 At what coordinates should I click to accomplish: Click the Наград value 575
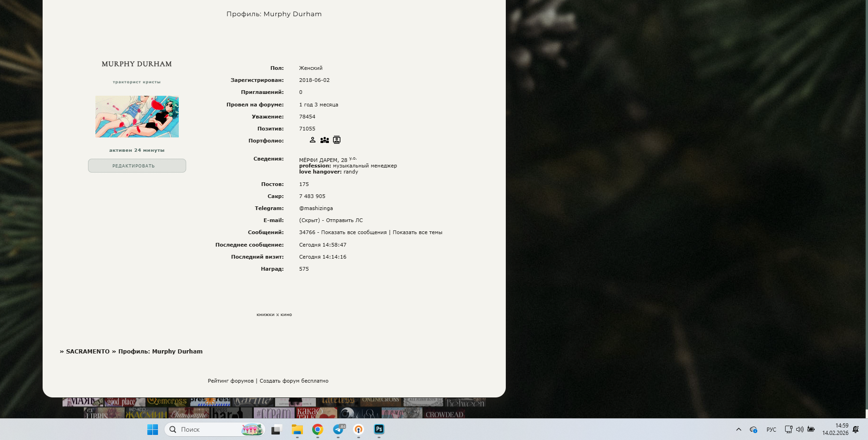click(x=304, y=269)
